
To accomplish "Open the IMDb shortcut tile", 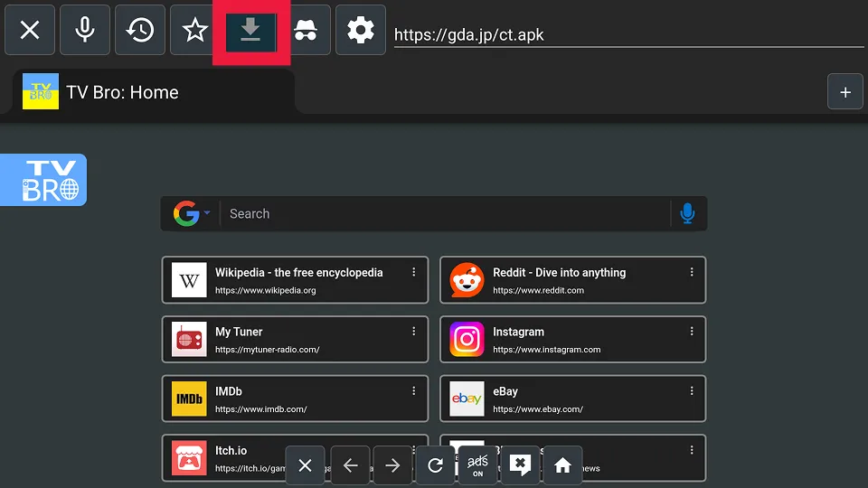I will click(295, 399).
